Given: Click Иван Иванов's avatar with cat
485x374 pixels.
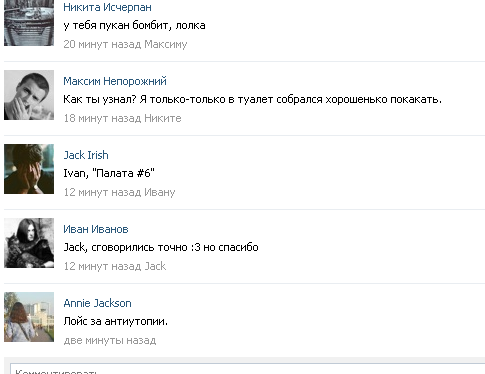Looking at the screenshot, I should (x=29, y=243).
